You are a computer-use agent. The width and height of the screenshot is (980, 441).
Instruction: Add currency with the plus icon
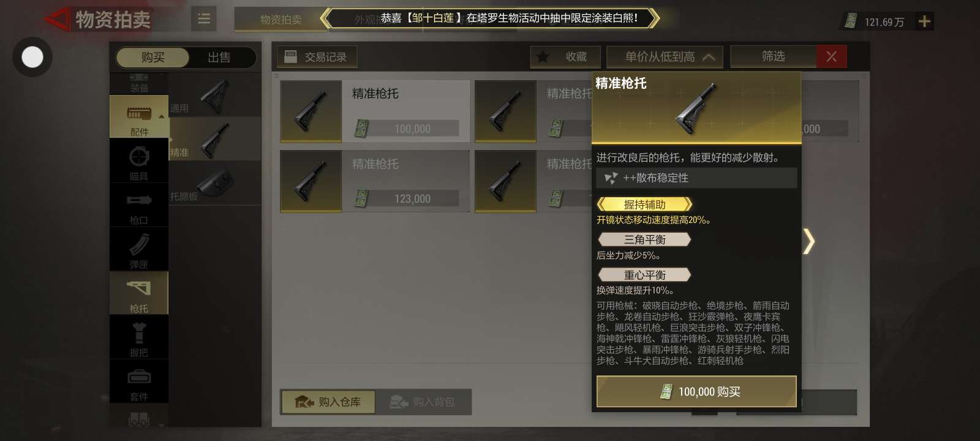tap(924, 21)
